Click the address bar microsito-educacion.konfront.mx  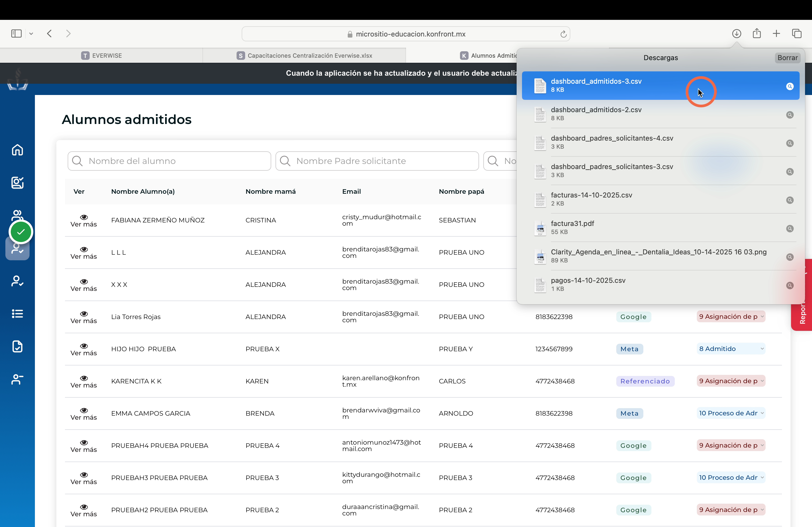tap(406, 34)
